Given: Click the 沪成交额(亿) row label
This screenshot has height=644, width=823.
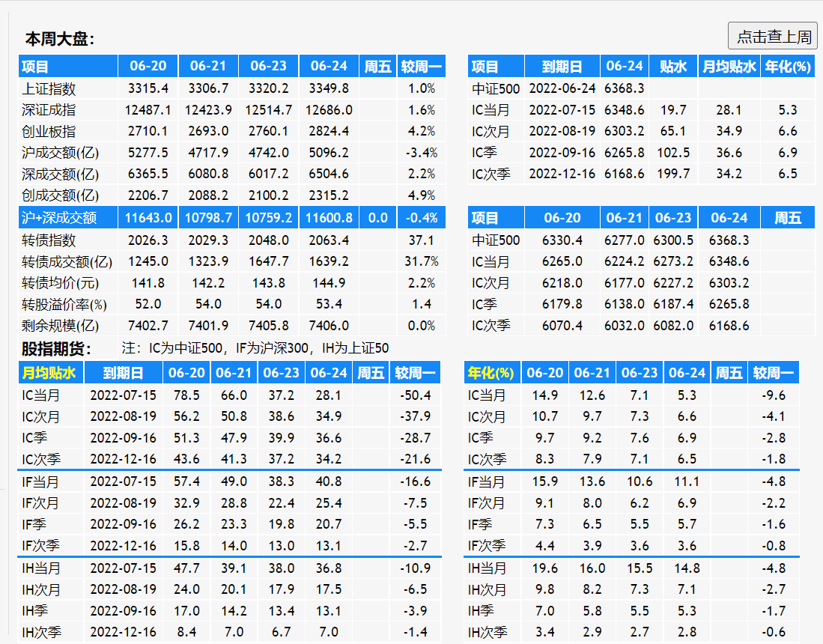Looking at the screenshot, I should pos(60,153).
